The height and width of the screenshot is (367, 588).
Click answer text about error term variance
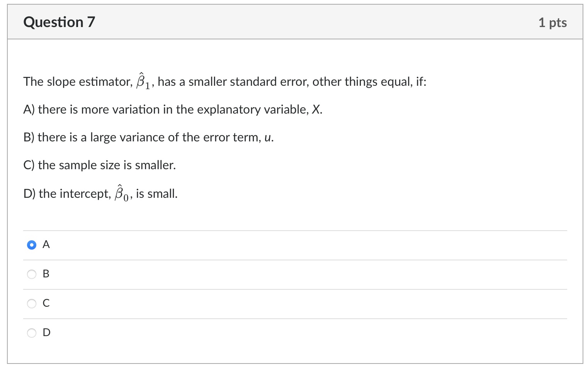[148, 137]
